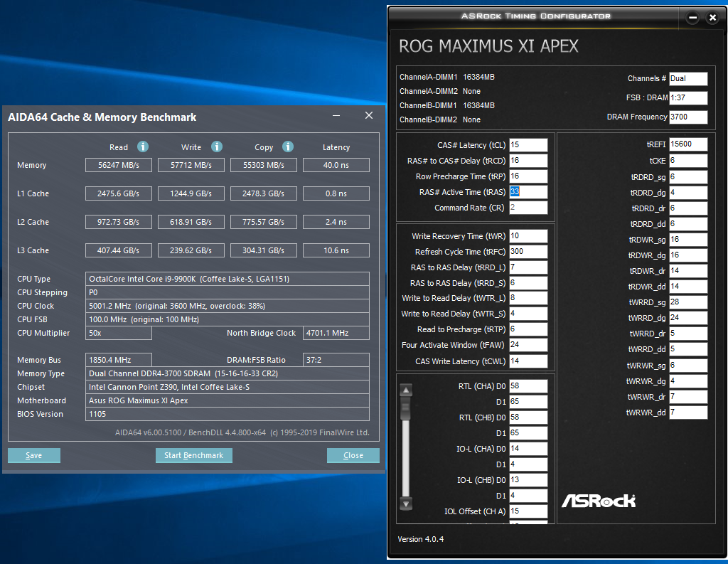This screenshot has height=564, width=728.
Task: Click the CPU Clock value 5001.2 MHz
Action: click(x=227, y=306)
